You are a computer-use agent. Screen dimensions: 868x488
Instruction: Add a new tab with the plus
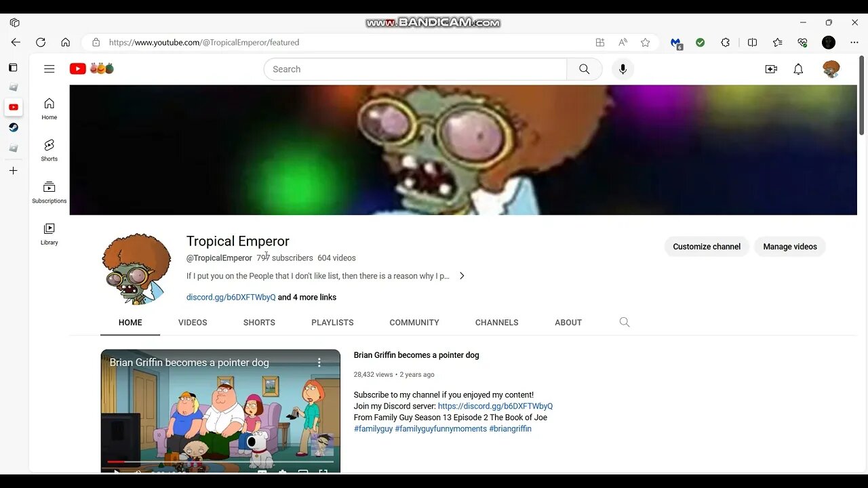13,171
